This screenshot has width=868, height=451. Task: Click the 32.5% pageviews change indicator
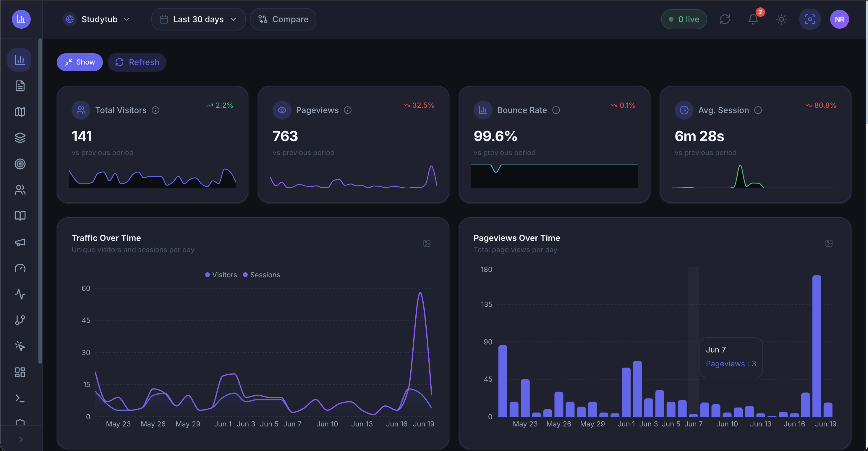coord(419,105)
